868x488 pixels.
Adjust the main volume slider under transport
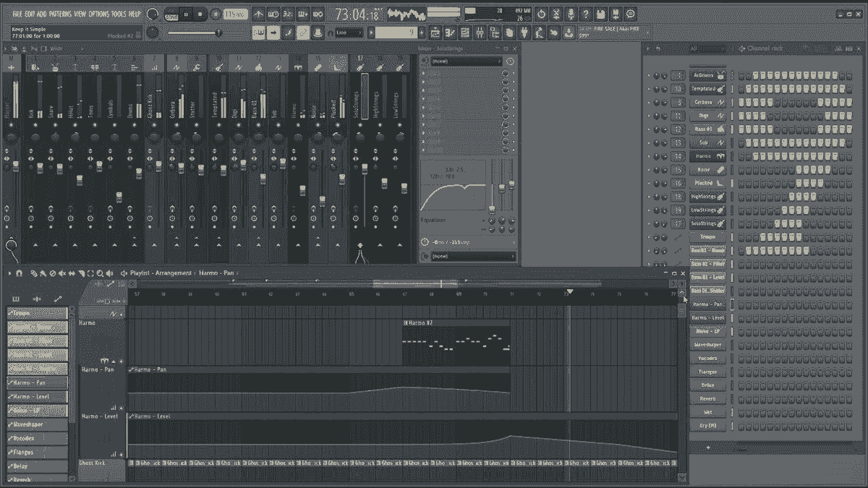pyautogui.click(x=194, y=32)
